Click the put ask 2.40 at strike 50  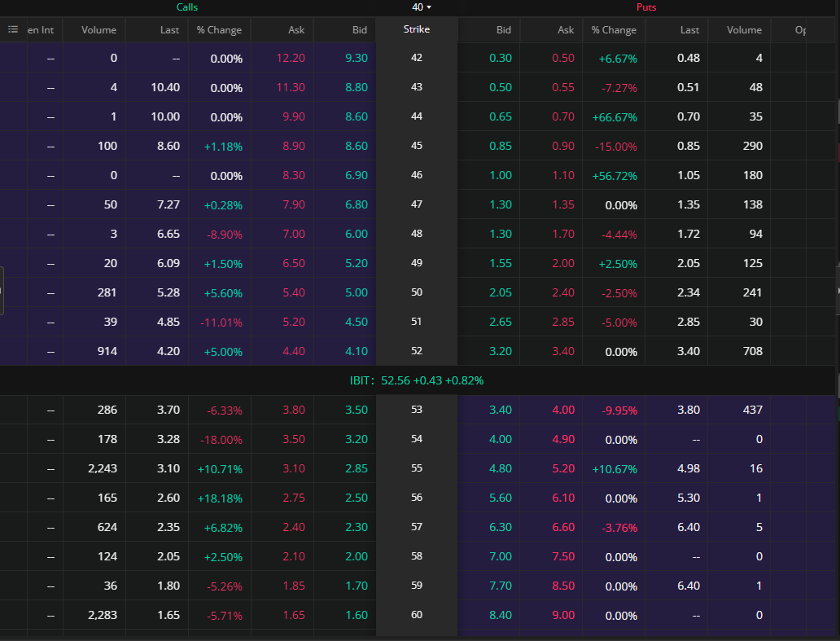tap(562, 292)
